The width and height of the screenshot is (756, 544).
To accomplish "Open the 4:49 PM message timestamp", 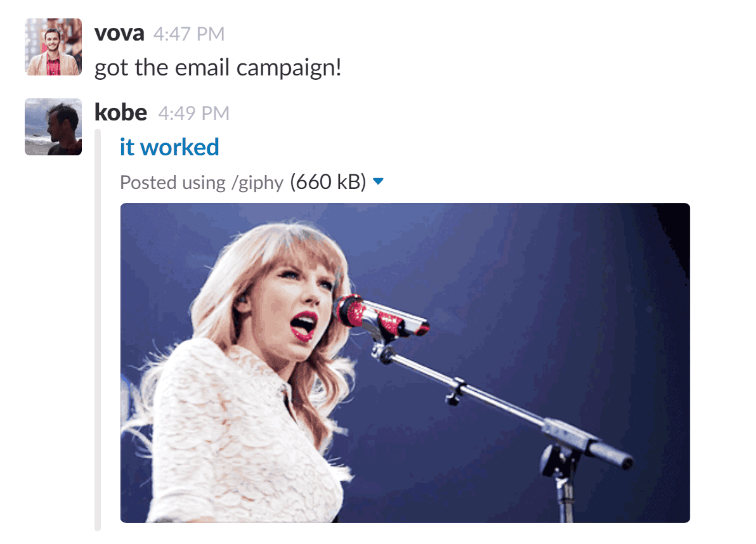I will point(194,113).
